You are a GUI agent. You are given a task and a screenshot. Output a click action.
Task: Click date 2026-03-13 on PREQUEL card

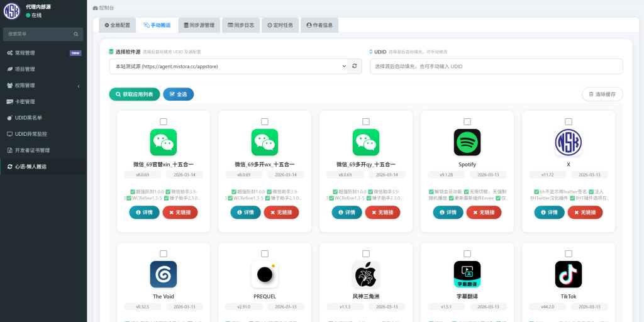286,307
